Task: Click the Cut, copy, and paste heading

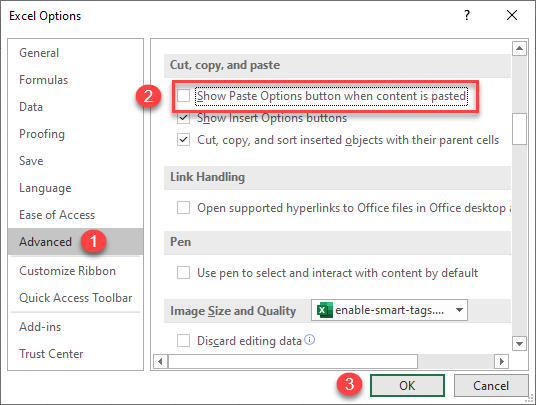Action: [225, 65]
